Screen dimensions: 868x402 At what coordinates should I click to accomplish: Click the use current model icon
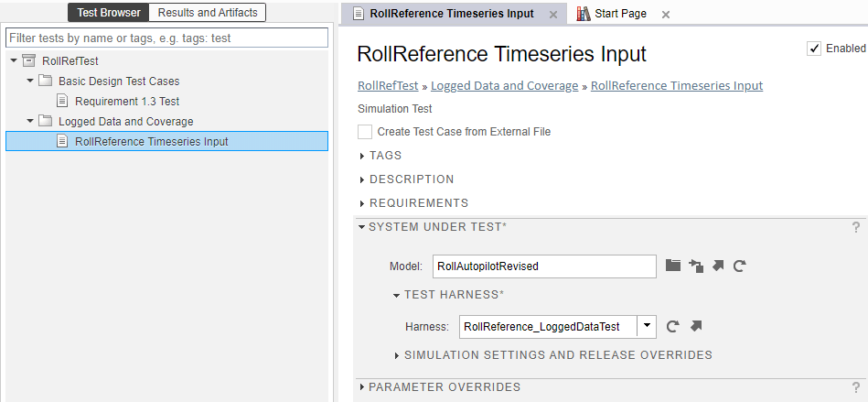tap(696, 266)
